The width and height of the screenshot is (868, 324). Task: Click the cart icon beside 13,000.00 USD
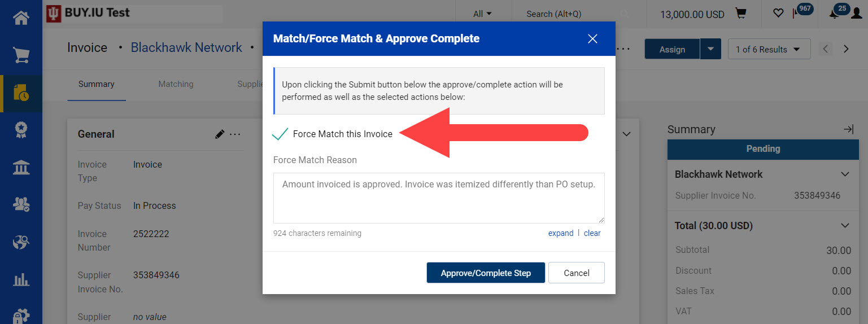741,14
